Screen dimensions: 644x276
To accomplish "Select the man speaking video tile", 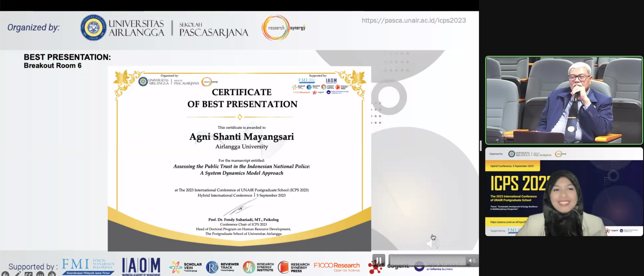I will pos(564,100).
